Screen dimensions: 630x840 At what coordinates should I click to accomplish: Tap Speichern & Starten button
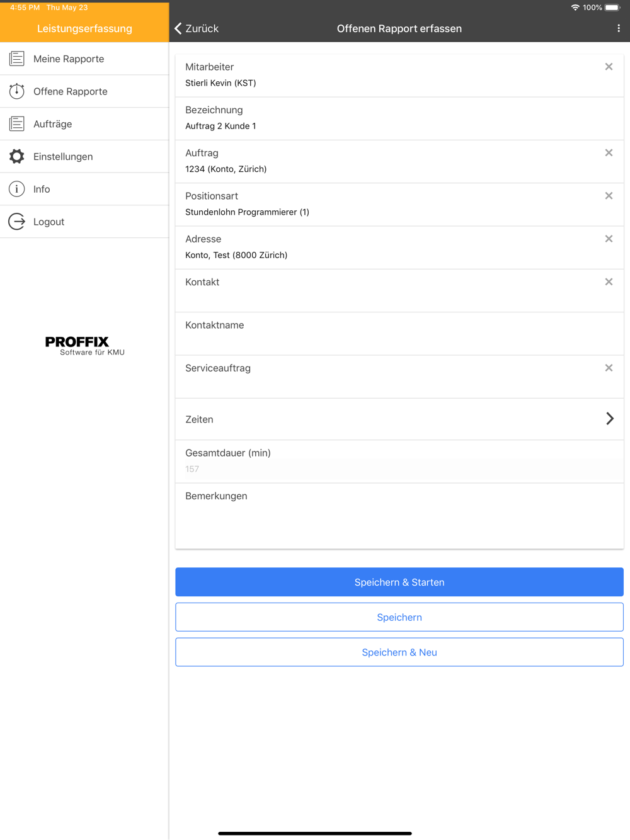[x=399, y=582]
